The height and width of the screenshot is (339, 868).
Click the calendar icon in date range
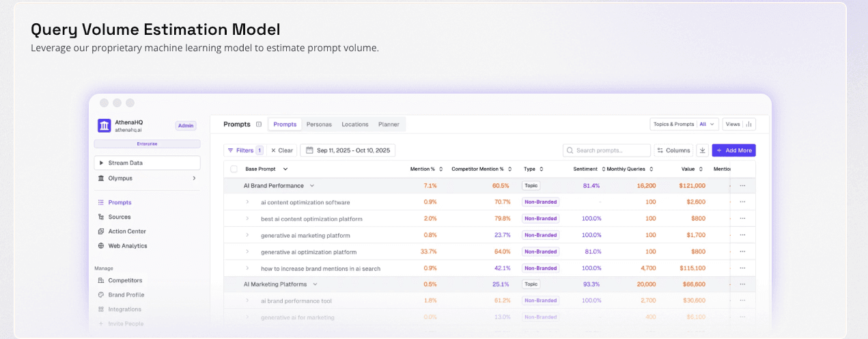pos(309,150)
